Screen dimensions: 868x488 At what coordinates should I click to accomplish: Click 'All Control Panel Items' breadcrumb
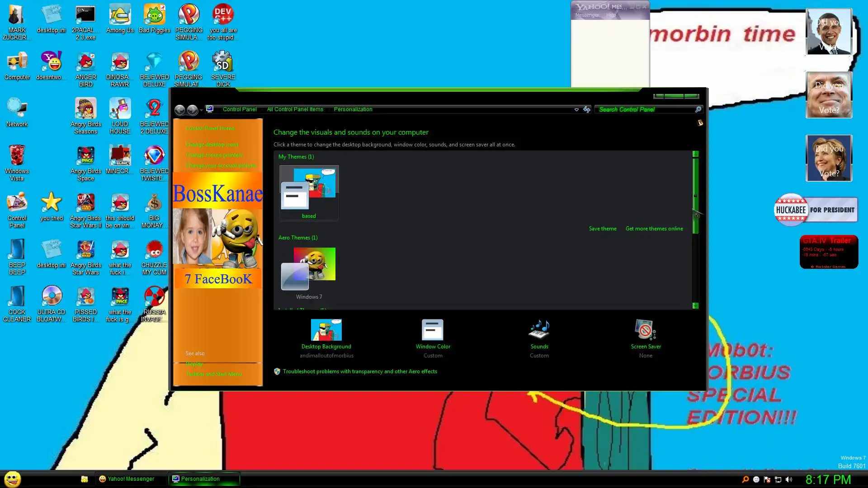pos(295,109)
